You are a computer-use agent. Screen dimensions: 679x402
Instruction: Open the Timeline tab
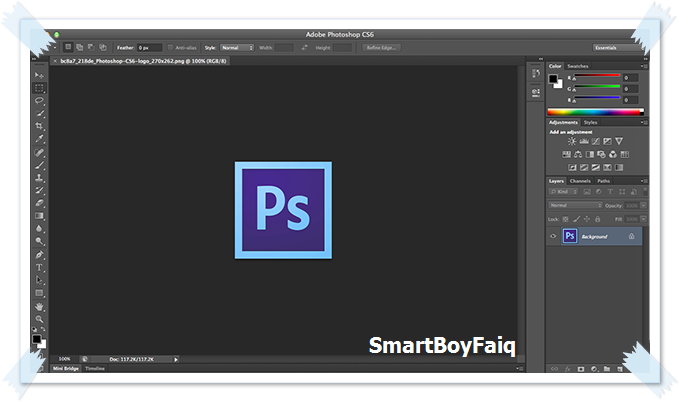click(x=95, y=369)
